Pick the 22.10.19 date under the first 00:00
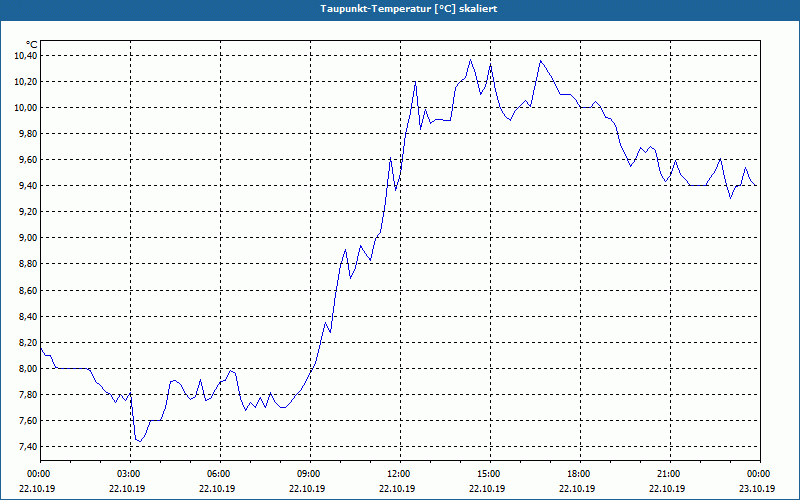Viewport: 800px width, 500px height. pos(37,488)
